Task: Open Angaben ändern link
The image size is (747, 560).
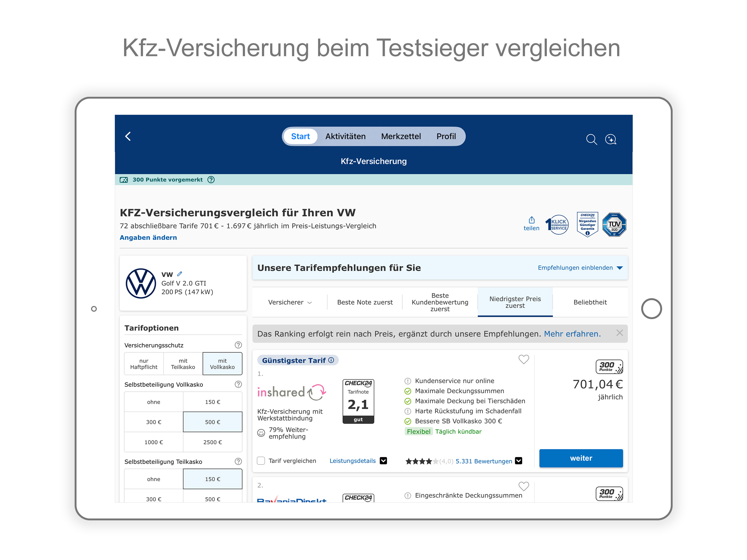Action: click(x=148, y=237)
